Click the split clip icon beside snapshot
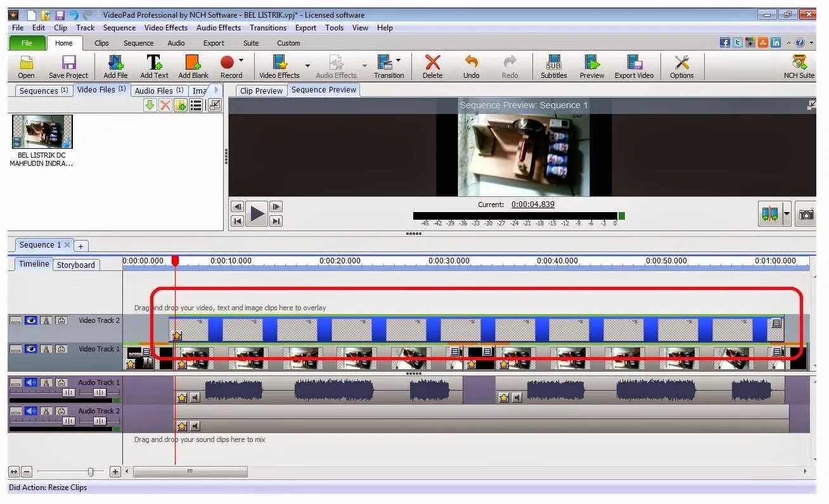Screen dimensions: 829x504 (770, 214)
